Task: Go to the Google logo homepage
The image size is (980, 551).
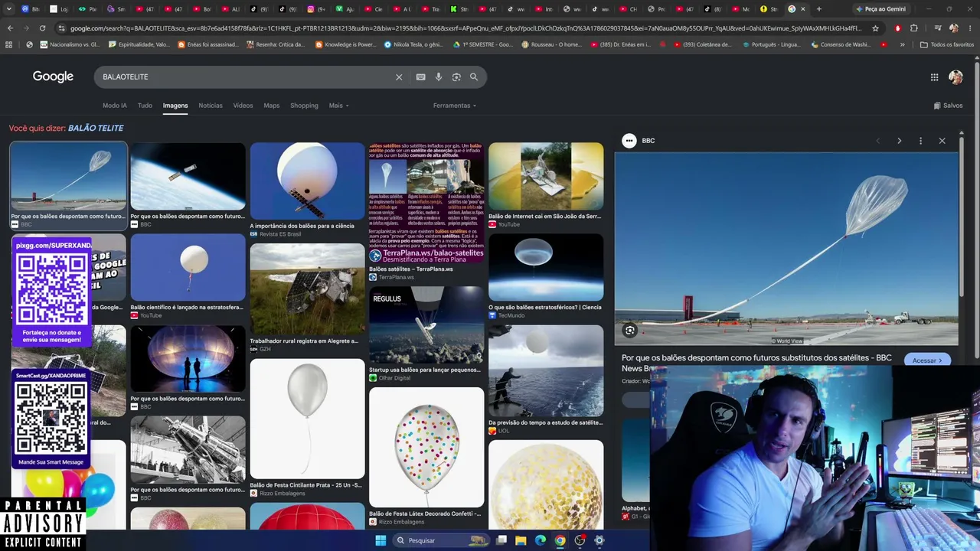Action: (53, 77)
